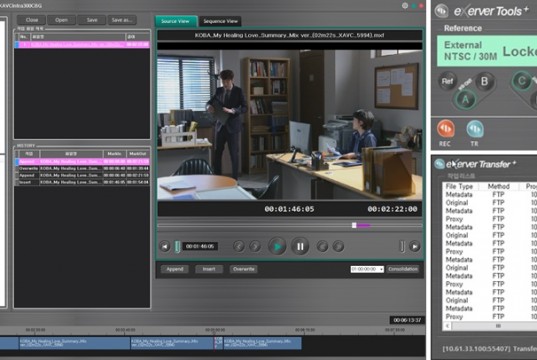Click the red playhead marker on timeline
The image size is (537, 360).
(x=215, y=343)
